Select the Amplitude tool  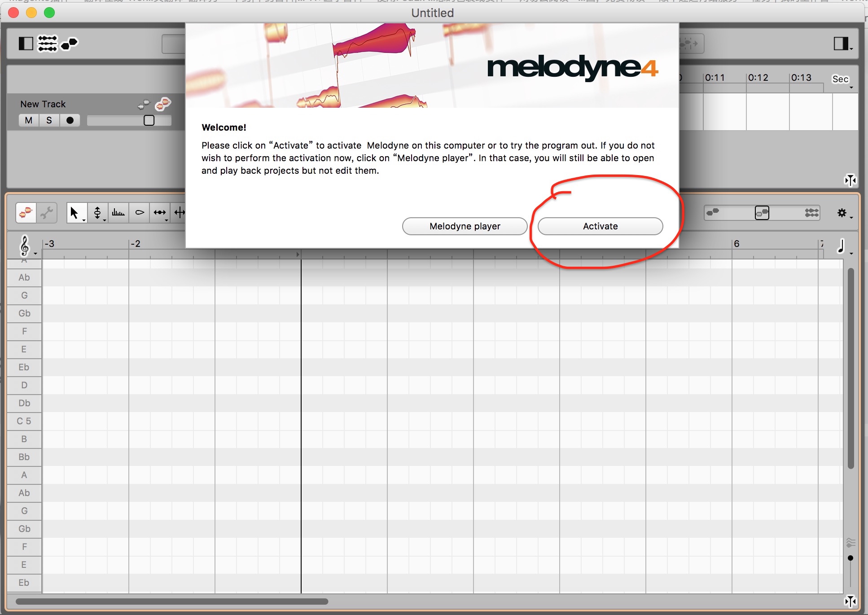(140, 212)
